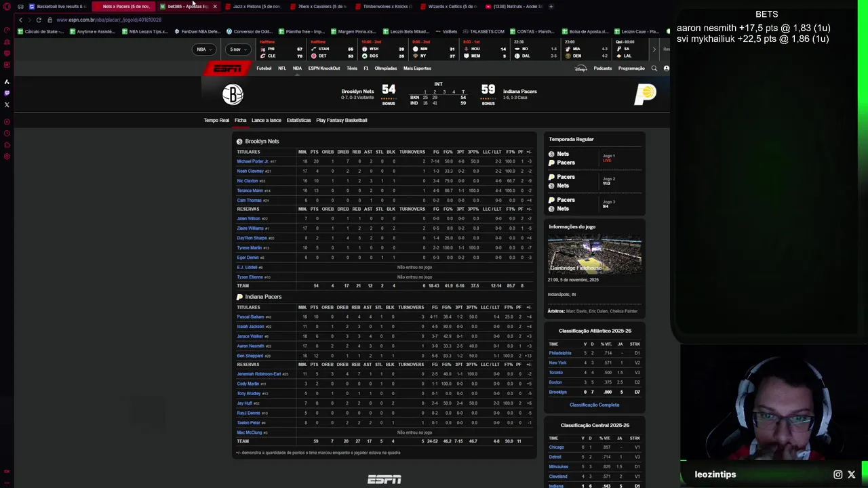Click the Brooklyn Nets team logo

(233, 94)
